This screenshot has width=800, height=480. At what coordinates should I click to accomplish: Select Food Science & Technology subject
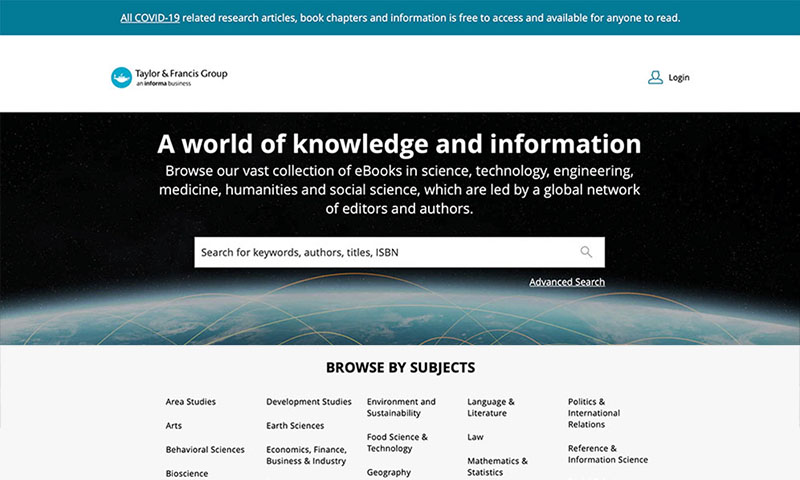(397, 443)
